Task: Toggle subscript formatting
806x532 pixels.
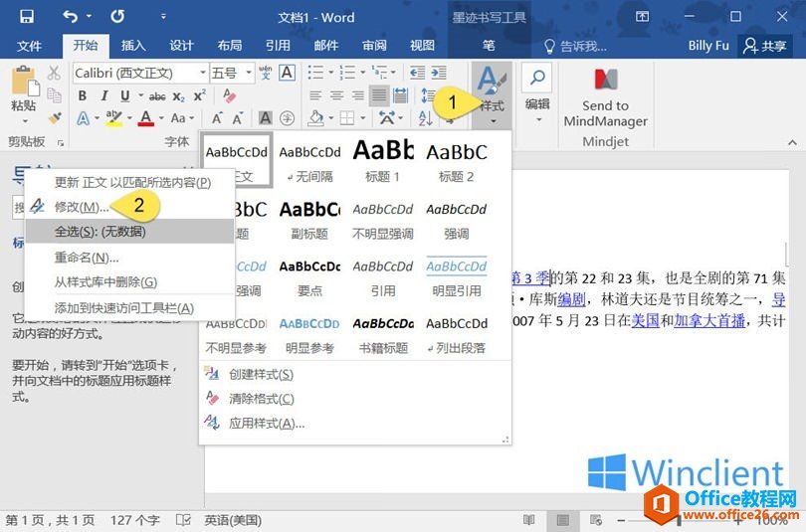Action: [x=178, y=96]
